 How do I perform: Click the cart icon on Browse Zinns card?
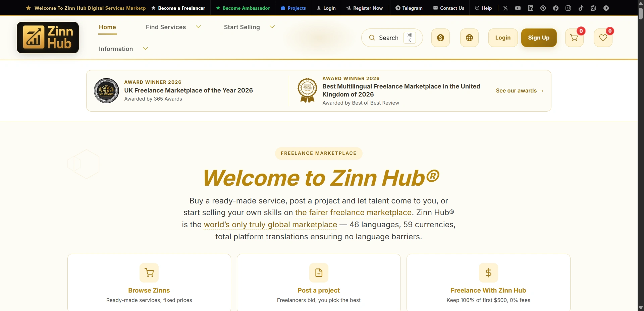click(149, 273)
